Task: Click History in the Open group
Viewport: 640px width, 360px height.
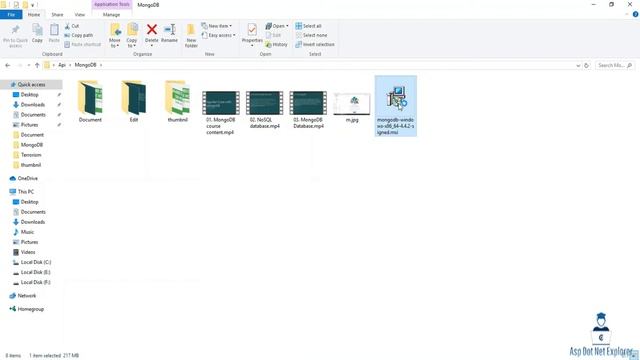Action: (276, 44)
